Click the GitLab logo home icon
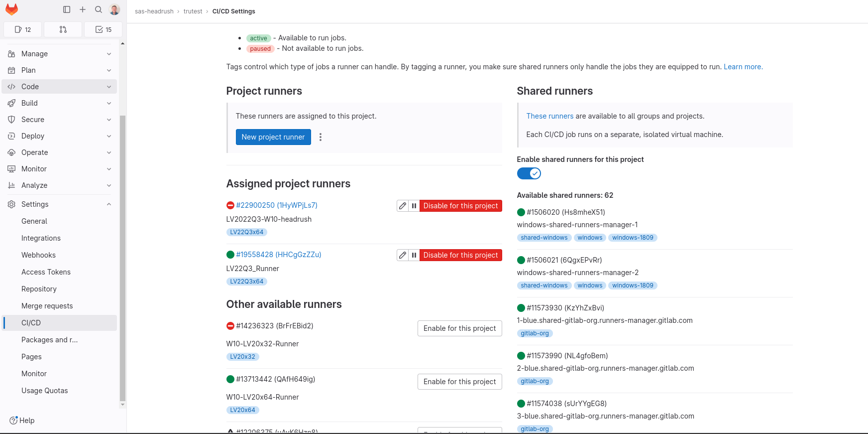 [11, 9]
